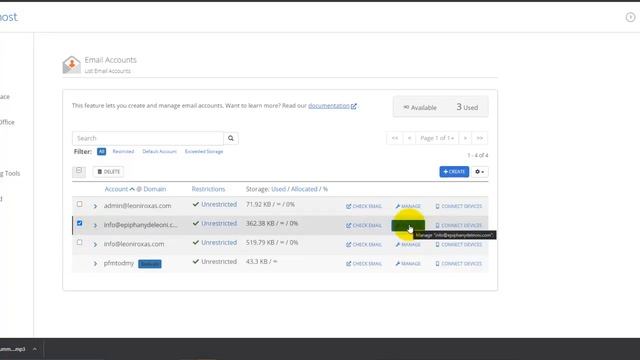Open the documentation link
This screenshot has width=640, height=360.
[332, 106]
